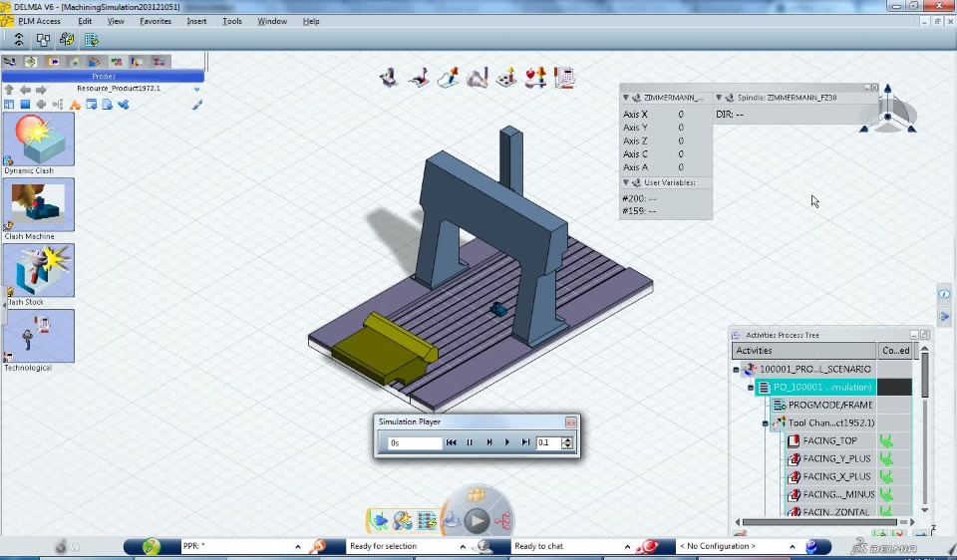Select the FACING_TOP activity
The image size is (957, 560).
[x=829, y=440]
